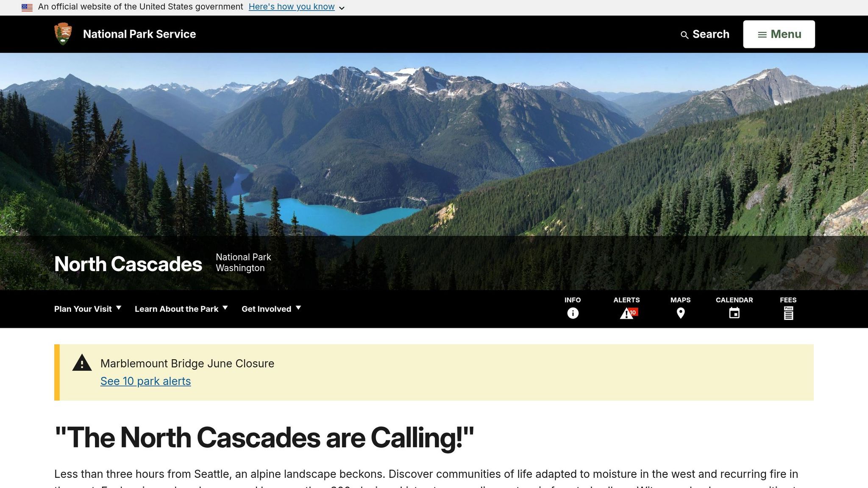This screenshot has width=868, height=488.
Task: Open the Info circle icon
Action: pyautogui.click(x=573, y=313)
